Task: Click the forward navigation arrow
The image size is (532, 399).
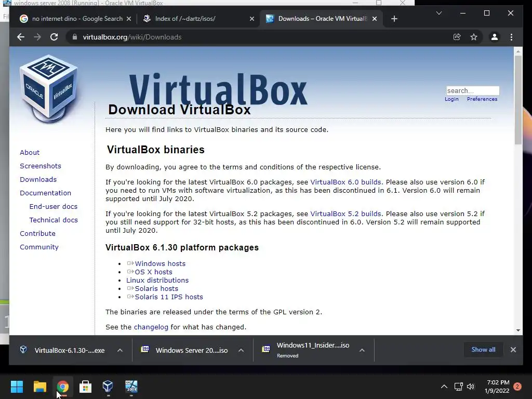Action: [37, 37]
